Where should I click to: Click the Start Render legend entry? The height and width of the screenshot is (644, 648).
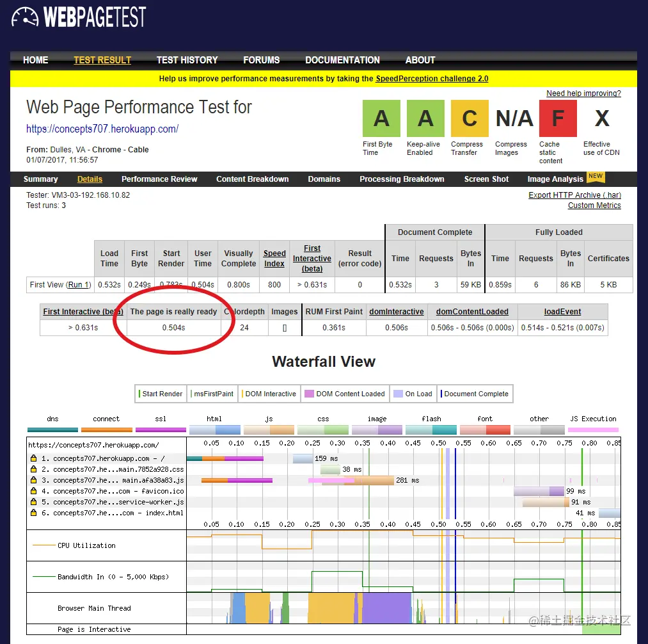pyautogui.click(x=161, y=394)
